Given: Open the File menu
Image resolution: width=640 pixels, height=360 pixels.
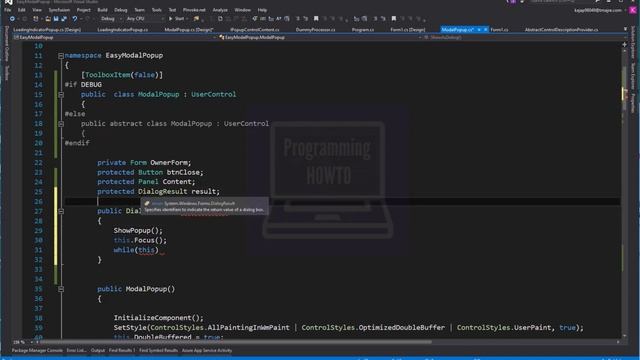Looking at the screenshot, I should tap(8, 10).
